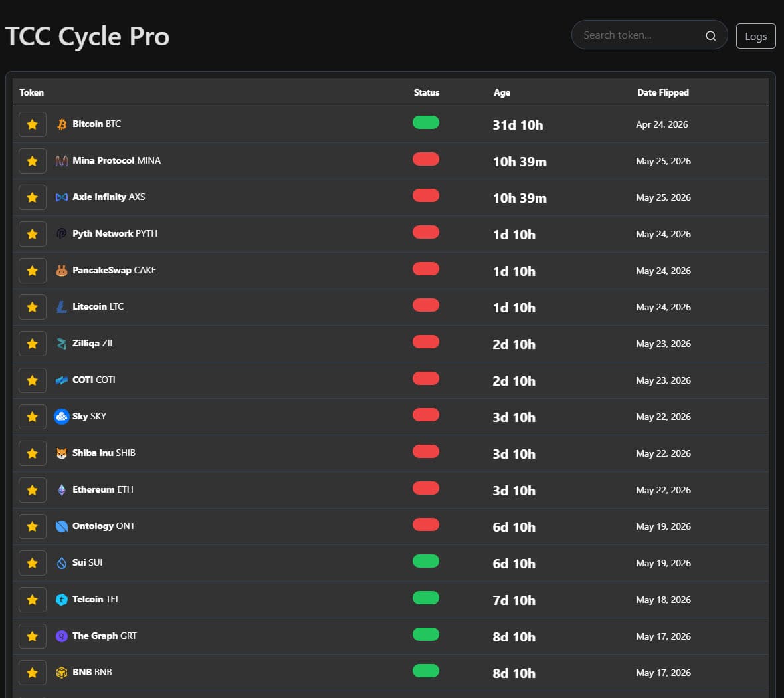Viewport: 784px width, 698px height.
Task: Click the Litecoin logo icon
Action: tap(62, 306)
